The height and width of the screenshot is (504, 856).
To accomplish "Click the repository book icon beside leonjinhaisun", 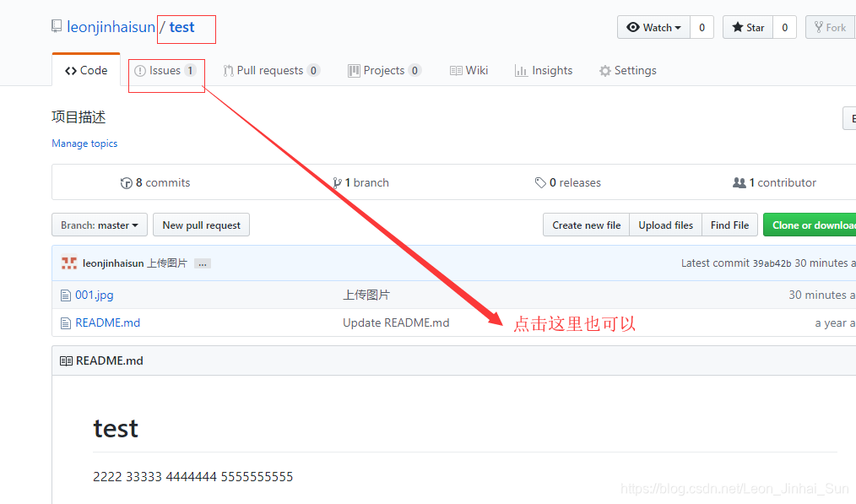I will 57,26.
